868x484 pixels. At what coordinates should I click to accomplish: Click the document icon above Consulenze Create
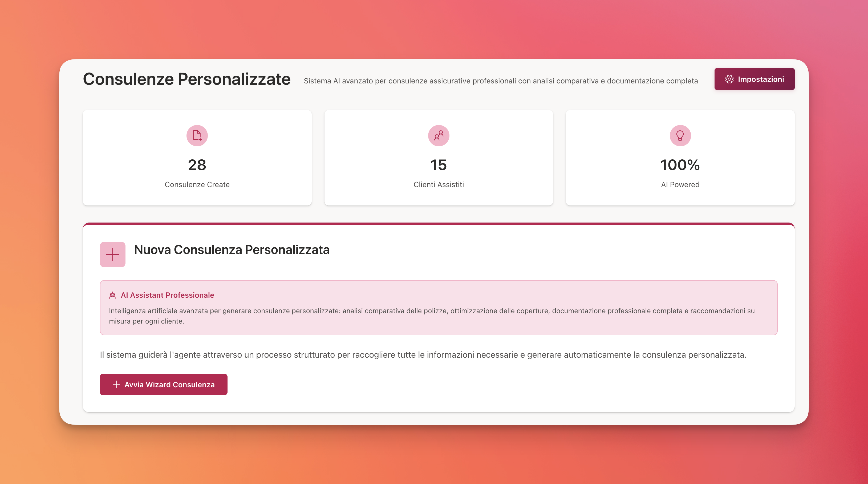(197, 136)
